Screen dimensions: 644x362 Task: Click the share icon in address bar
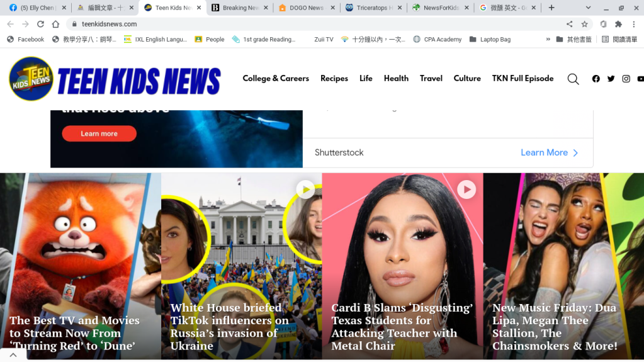point(569,24)
